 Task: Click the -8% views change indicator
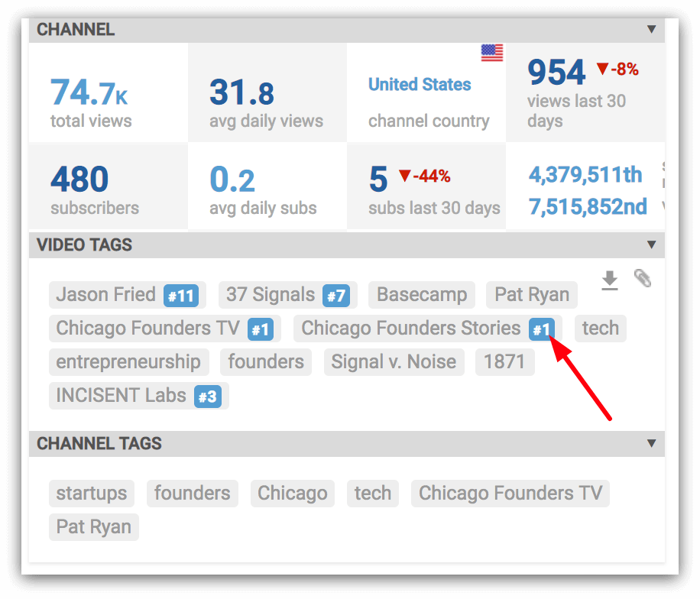point(618,70)
